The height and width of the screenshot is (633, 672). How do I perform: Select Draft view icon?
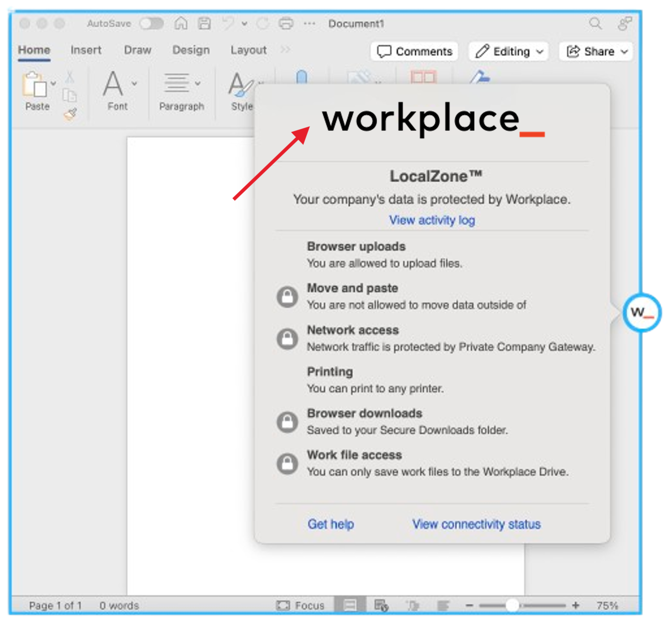[443, 605]
